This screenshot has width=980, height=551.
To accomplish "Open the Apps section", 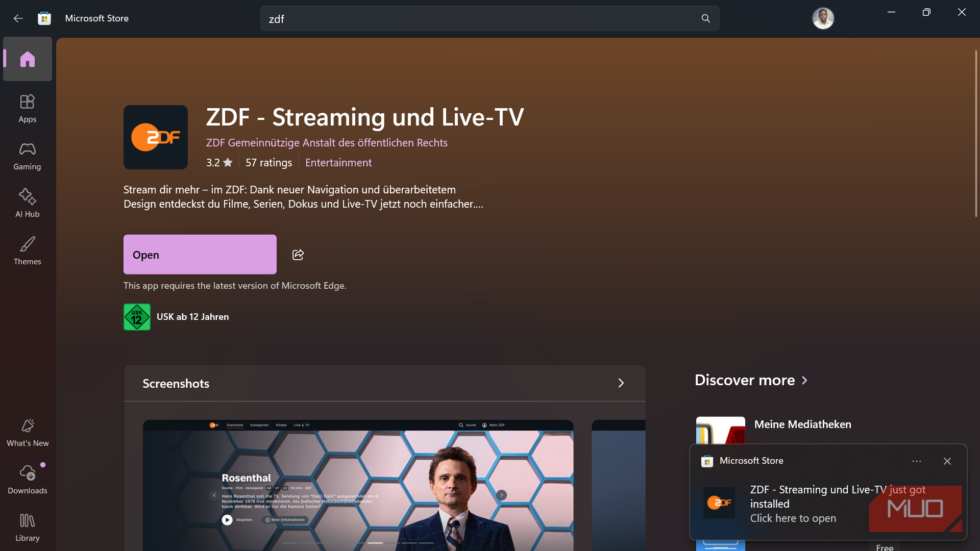I will [28, 108].
